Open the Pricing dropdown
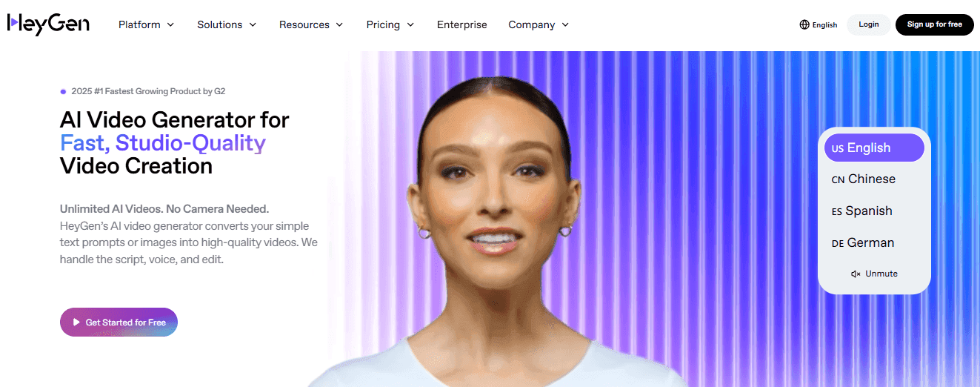This screenshot has width=980, height=387. click(x=390, y=24)
